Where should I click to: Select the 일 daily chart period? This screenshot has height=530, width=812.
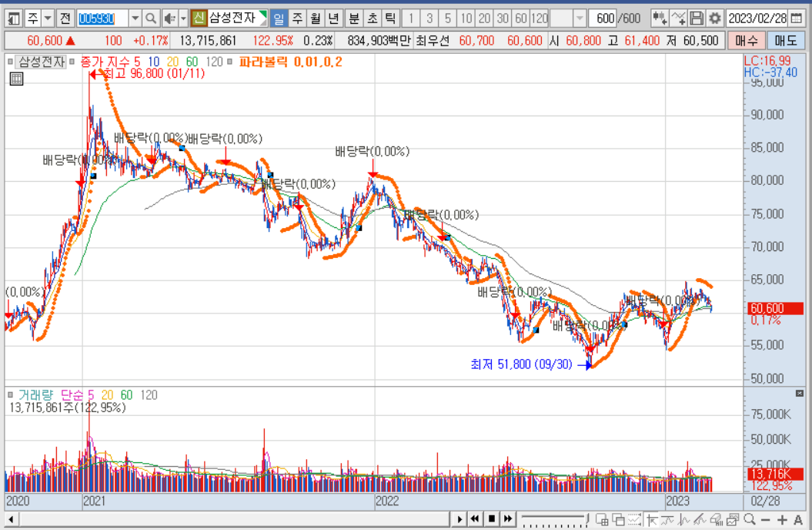click(x=279, y=18)
